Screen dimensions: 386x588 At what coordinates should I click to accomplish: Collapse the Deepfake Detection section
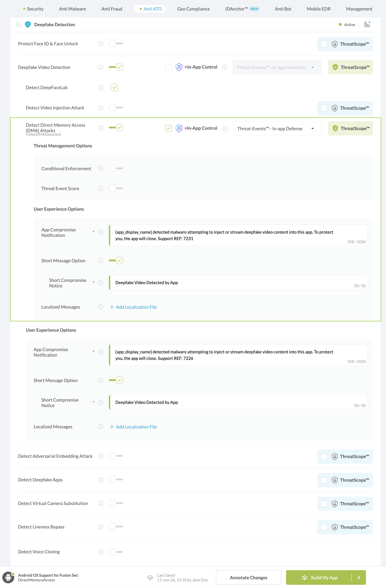(x=18, y=25)
